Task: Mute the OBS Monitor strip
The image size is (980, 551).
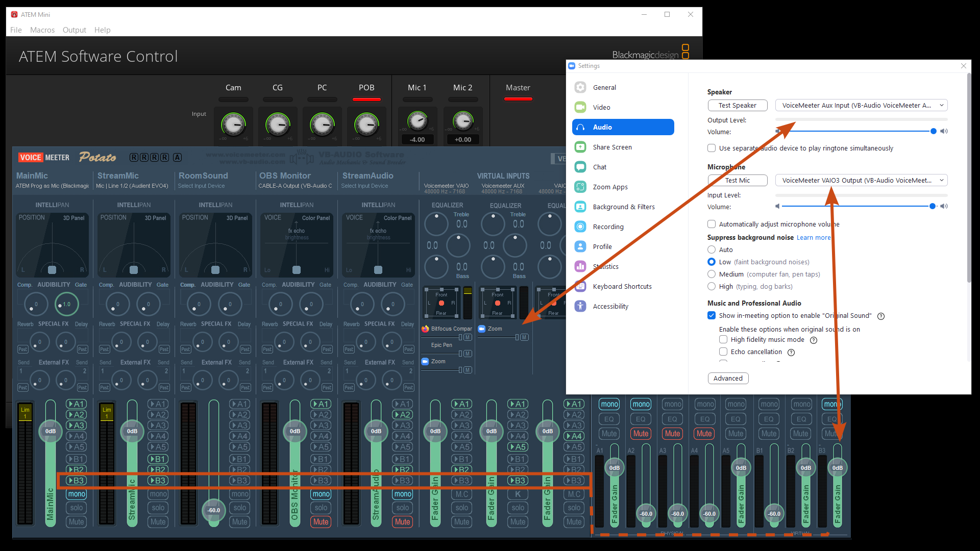Action: tap(321, 522)
